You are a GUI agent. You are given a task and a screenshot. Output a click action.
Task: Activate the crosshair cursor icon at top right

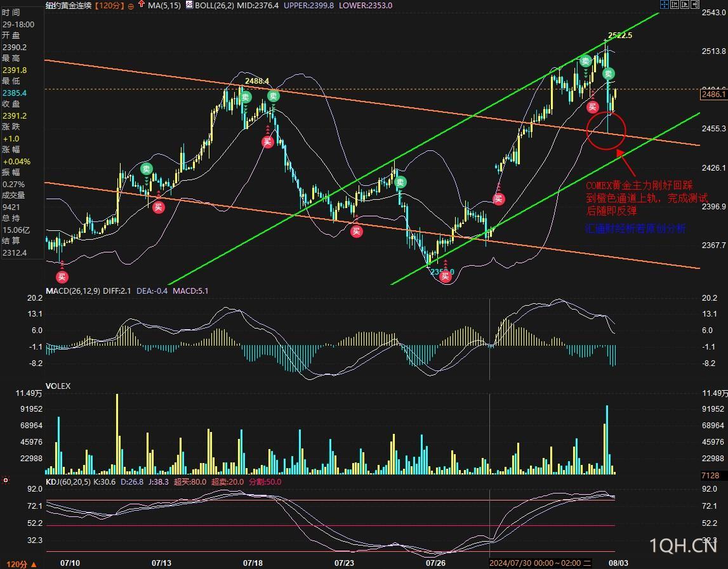pos(664,4)
